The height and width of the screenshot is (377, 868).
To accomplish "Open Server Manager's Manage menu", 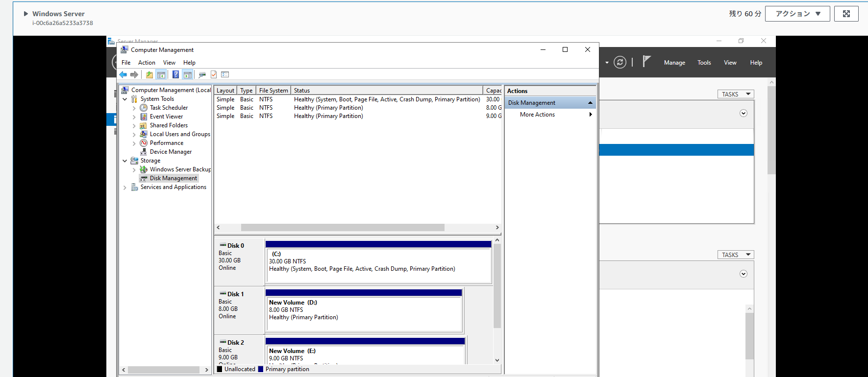I will tap(674, 63).
